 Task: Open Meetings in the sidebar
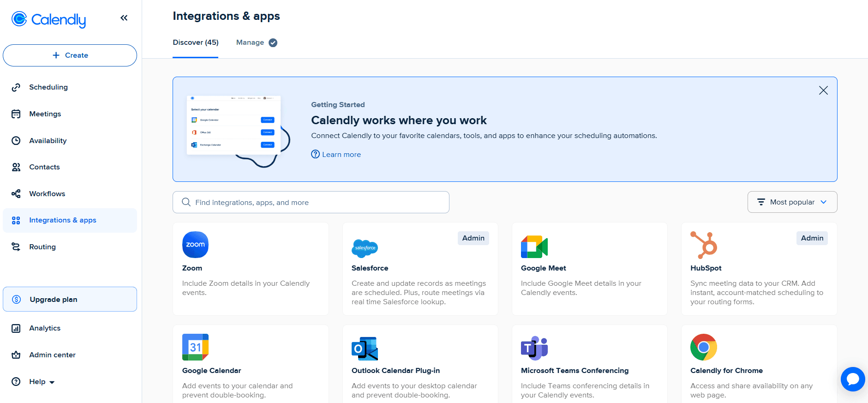pyautogui.click(x=70, y=114)
